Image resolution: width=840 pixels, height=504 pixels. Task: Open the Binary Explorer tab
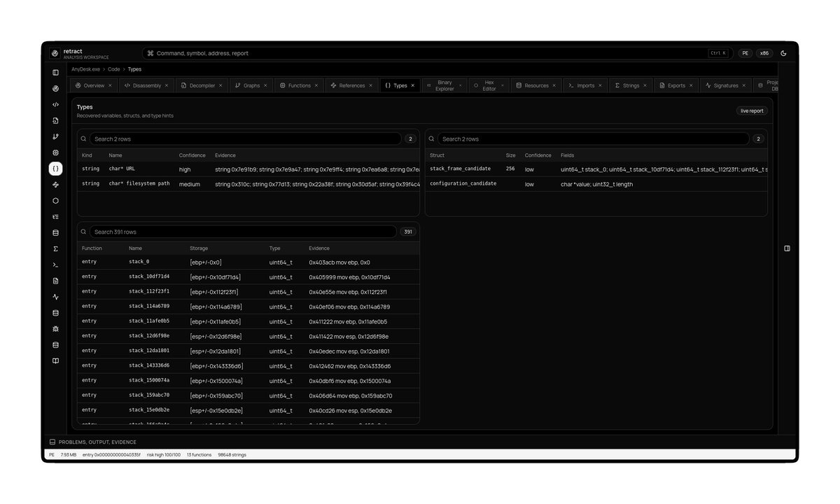[444, 85]
